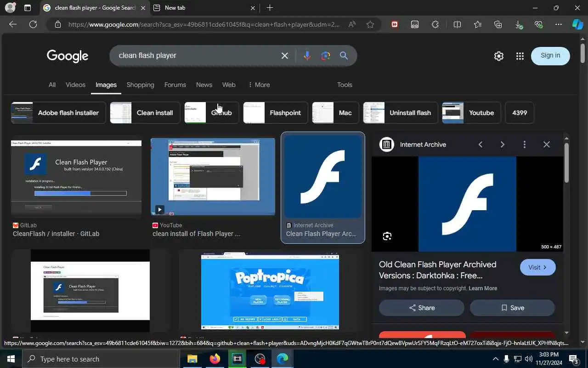Open Google quick settings gear
The width and height of the screenshot is (588, 368).
[499, 56]
